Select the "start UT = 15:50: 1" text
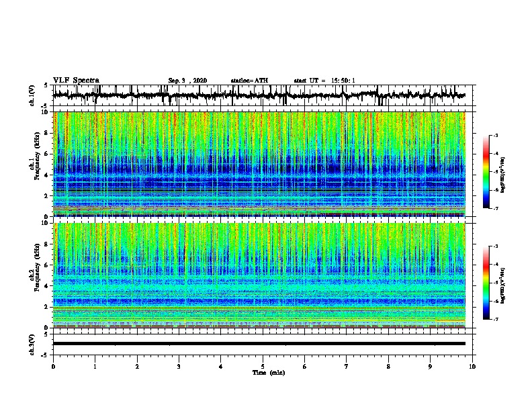Image resolution: width=532 pixels, height=411 pixels. pos(324,81)
